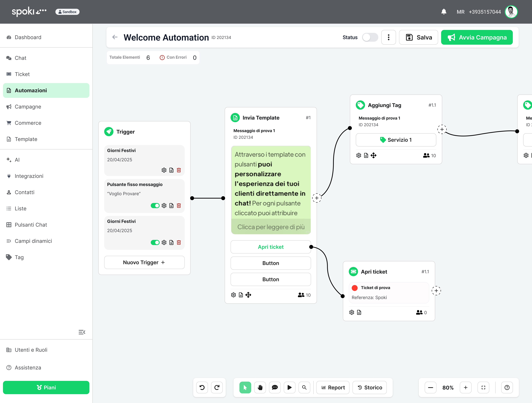The height and width of the screenshot is (403, 532).
Task: Open the AI section
Action: (x=46, y=160)
